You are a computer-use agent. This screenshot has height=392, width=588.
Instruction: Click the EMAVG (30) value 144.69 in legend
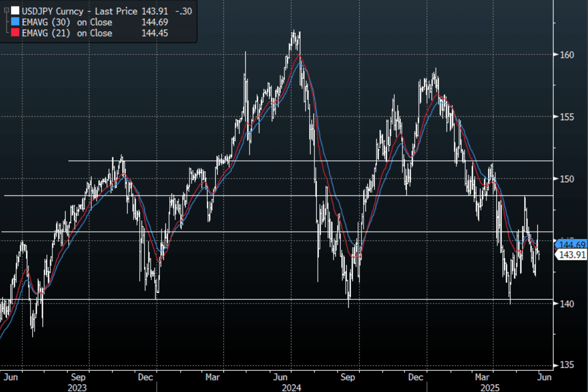click(154, 22)
